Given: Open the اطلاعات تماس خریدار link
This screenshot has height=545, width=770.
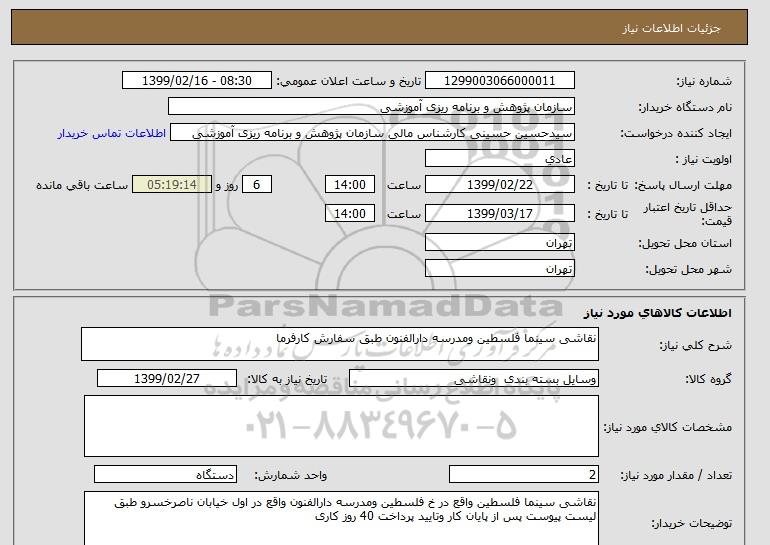Looking at the screenshot, I should pos(111,133).
